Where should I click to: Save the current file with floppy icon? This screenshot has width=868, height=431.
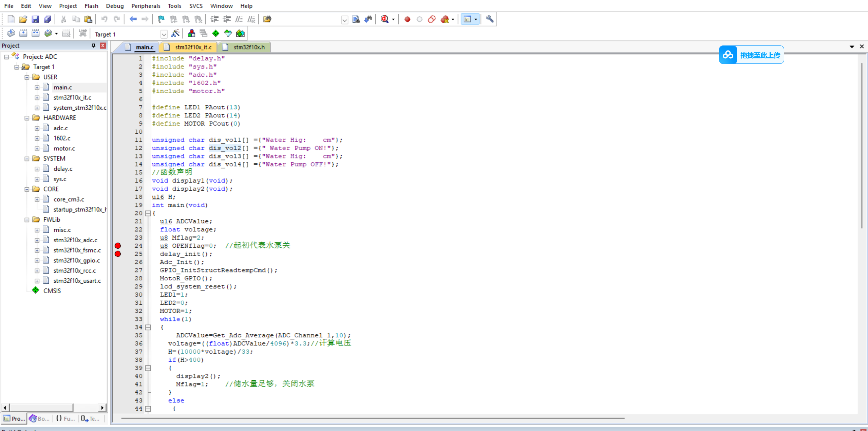[35, 19]
